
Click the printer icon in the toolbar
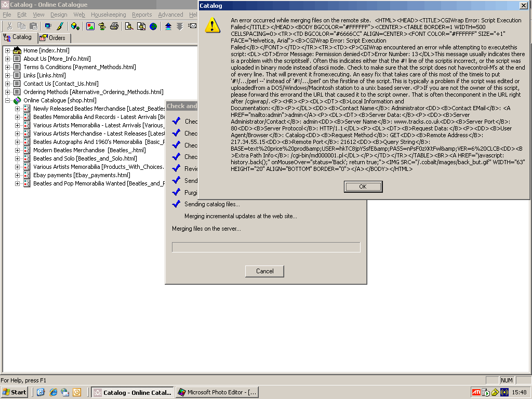[114, 26]
